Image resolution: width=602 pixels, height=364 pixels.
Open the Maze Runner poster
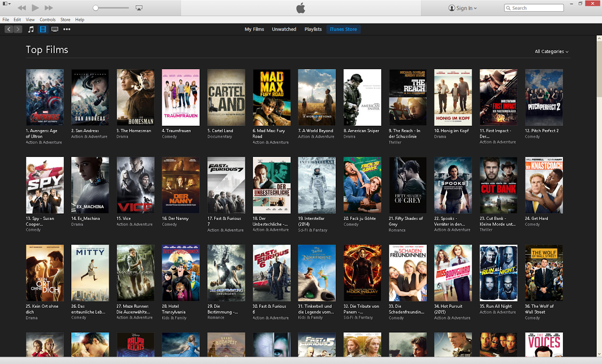click(136, 273)
